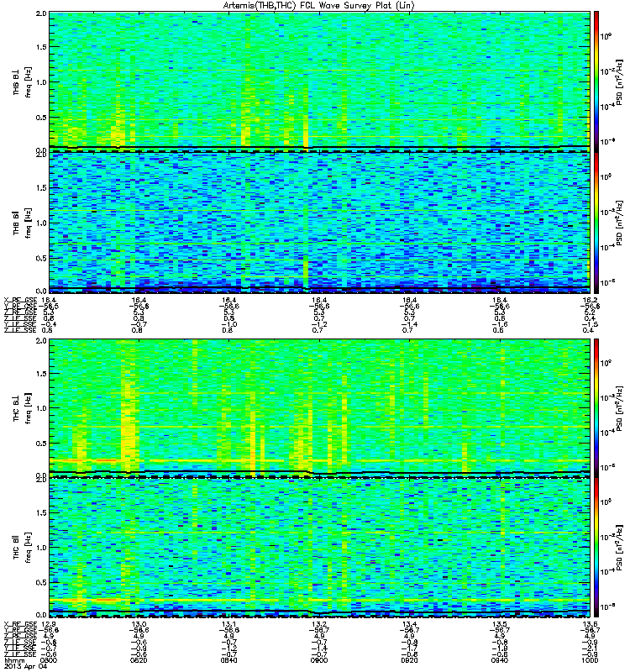Click the '1.5' frequency tick of THC B-parallel panel
The height and width of the screenshot is (672, 630).
(x=41, y=512)
